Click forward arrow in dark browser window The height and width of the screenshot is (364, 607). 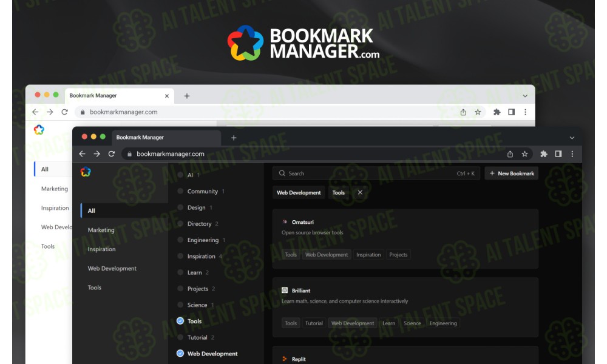[x=97, y=153]
